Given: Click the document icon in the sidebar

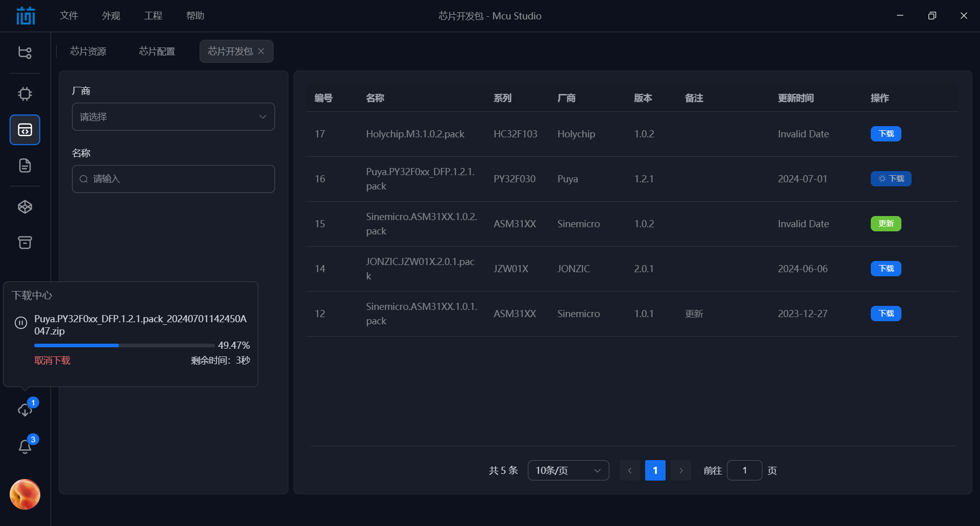Looking at the screenshot, I should [x=24, y=165].
